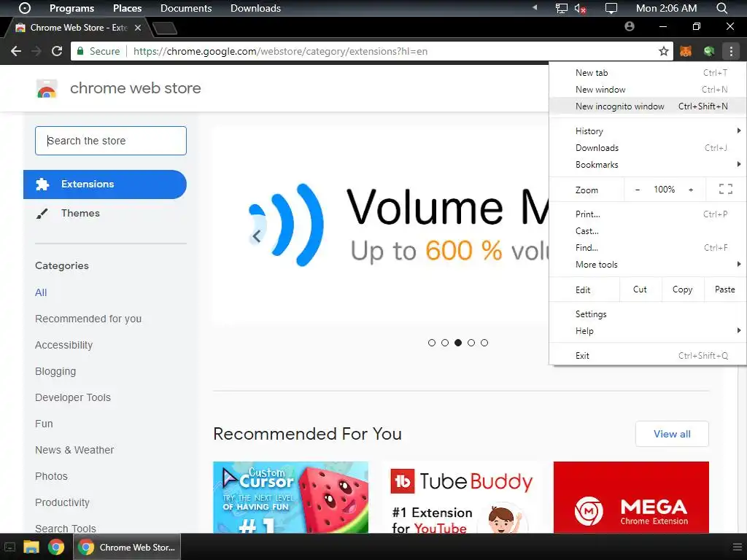Viewport: 747px width, 560px height.
Task: Select the fourth carousel dot
Action: [x=471, y=343]
